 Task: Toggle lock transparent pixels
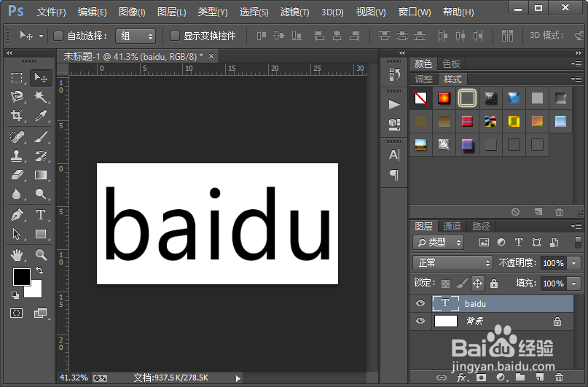(445, 284)
